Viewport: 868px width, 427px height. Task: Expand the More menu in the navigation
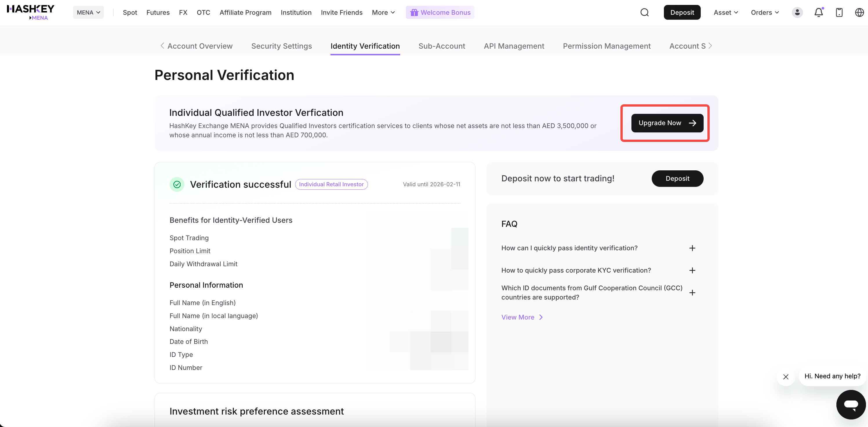point(383,12)
